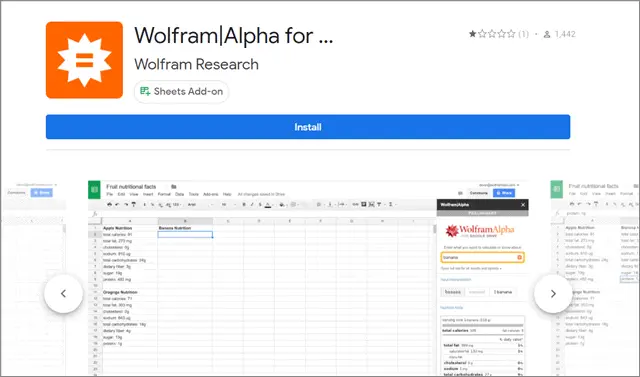Open the star rating reviews

point(492,34)
